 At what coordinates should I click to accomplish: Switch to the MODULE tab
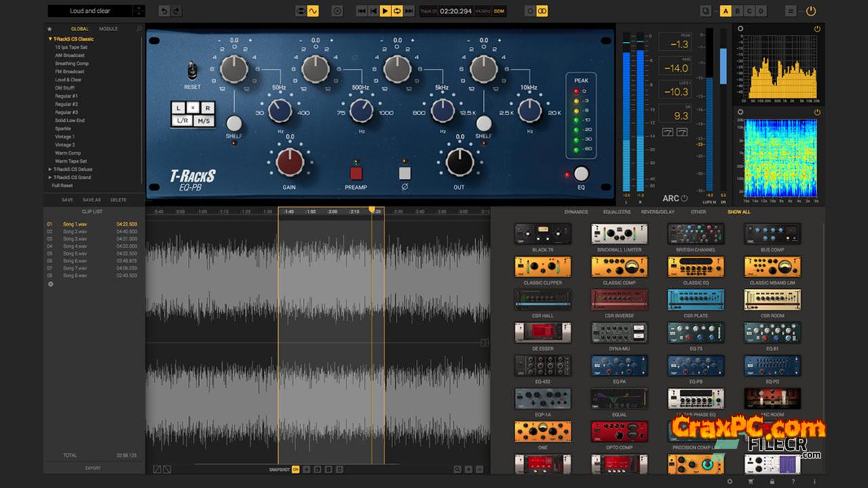(x=108, y=29)
